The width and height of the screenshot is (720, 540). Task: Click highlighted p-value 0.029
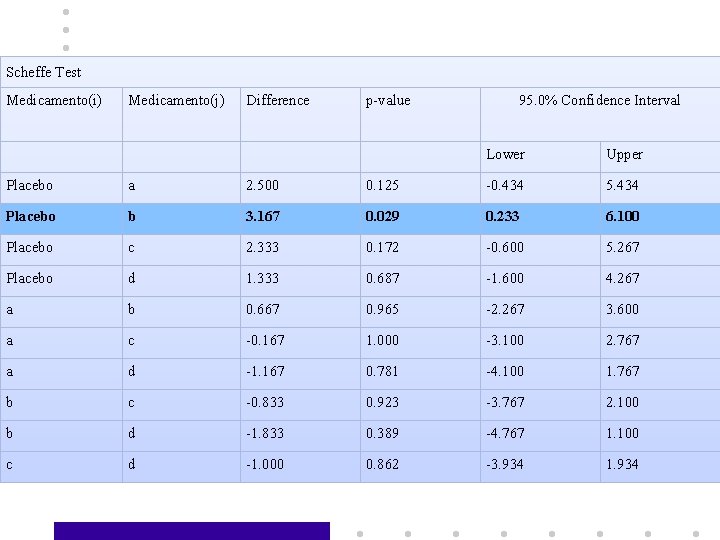[x=382, y=216]
